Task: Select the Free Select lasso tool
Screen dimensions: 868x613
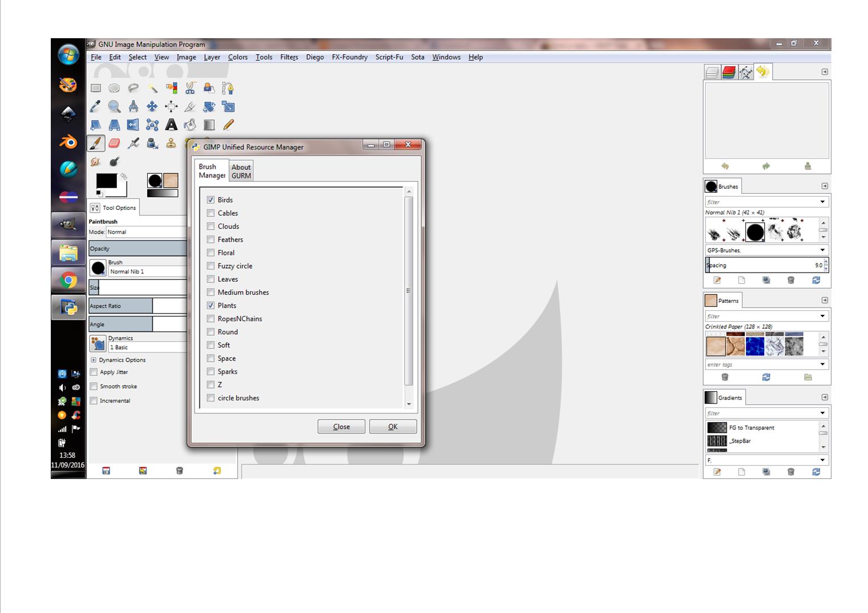Action: pyautogui.click(x=133, y=88)
